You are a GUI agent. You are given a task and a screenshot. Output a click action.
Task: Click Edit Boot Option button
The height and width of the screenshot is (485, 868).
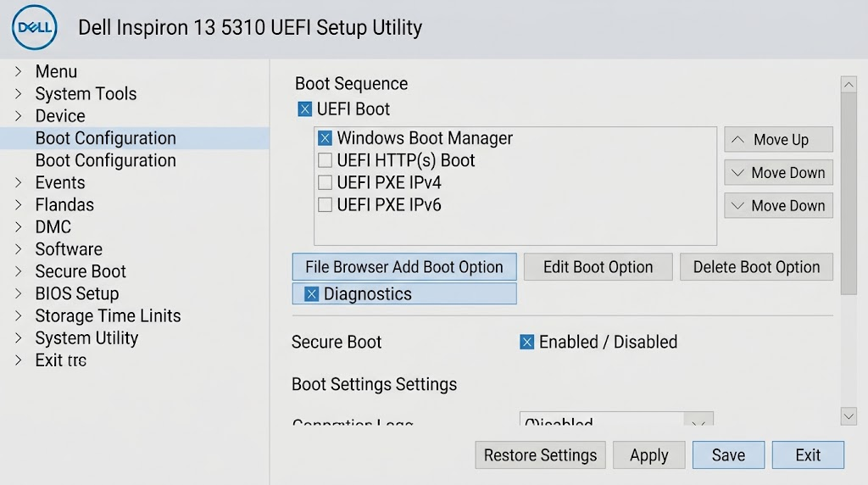point(598,267)
